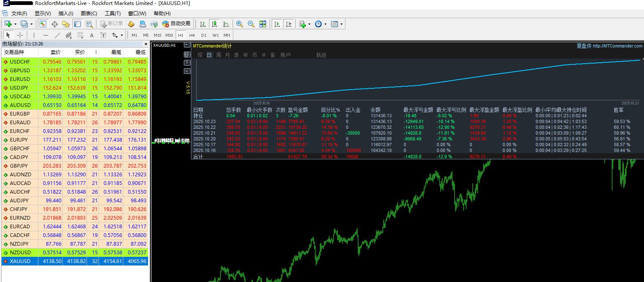The height and width of the screenshot is (282, 644).
Task: Switch to 月 monthly stats tab
Action: coord(227,55)
